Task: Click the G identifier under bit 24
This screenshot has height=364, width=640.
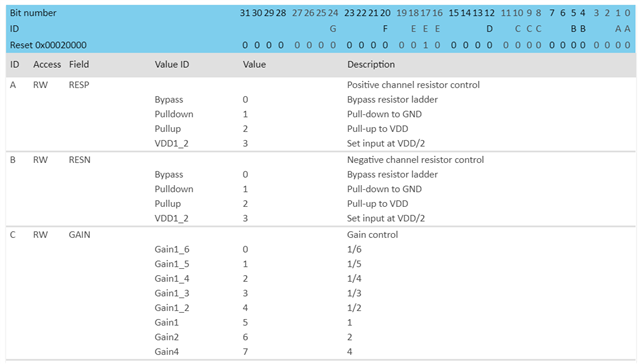Action: point(333,29)
